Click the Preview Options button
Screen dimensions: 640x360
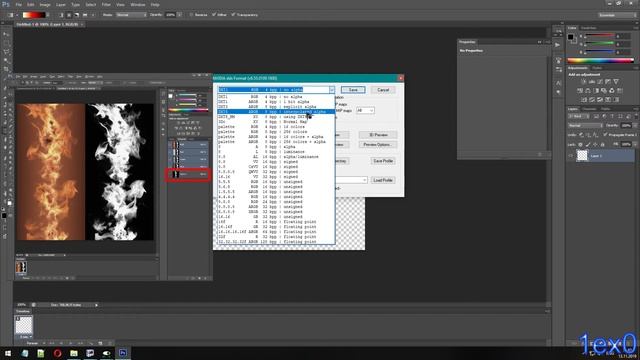coord(378,144)
